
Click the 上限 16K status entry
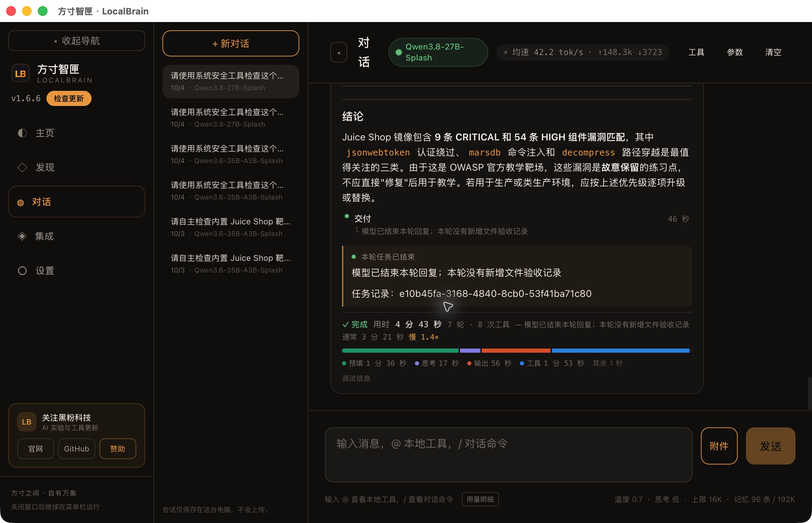coord(707,499)
